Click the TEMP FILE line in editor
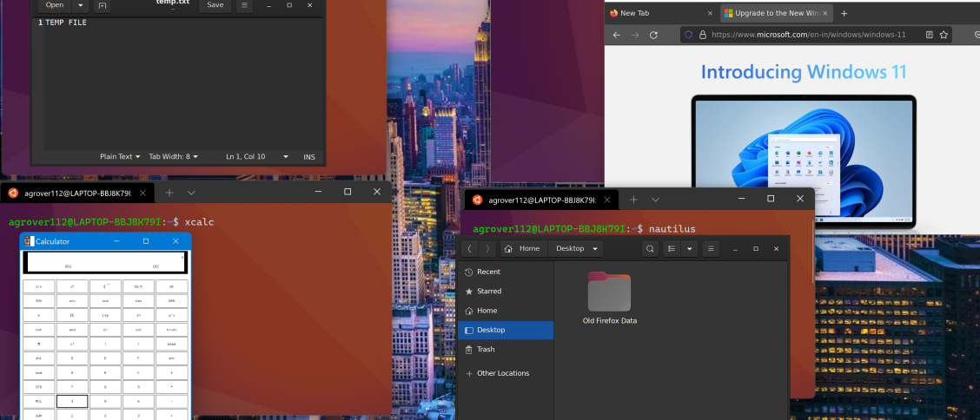Viewport: 980px width, 420px height. 66,23
